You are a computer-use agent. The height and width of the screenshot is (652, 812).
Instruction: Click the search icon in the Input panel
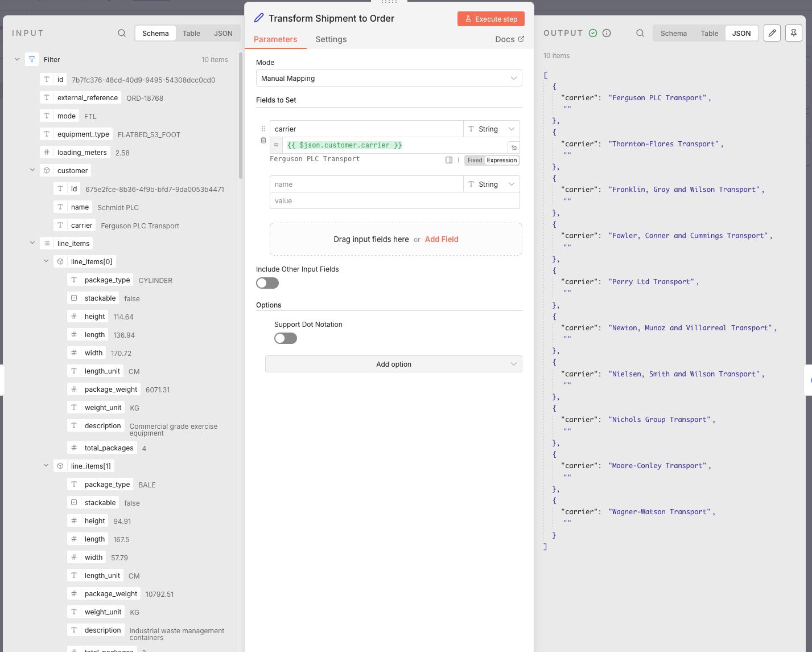point(122,33)
